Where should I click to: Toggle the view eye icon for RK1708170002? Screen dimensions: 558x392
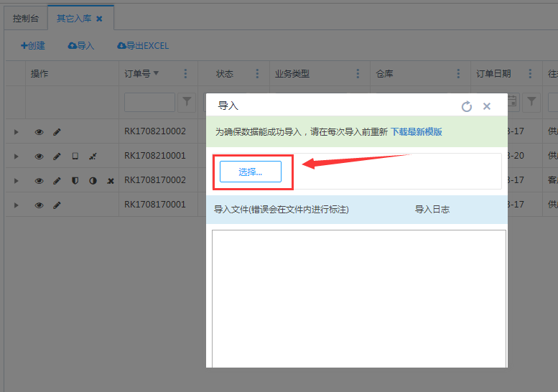pyautogui.click(x=39, y=181)
